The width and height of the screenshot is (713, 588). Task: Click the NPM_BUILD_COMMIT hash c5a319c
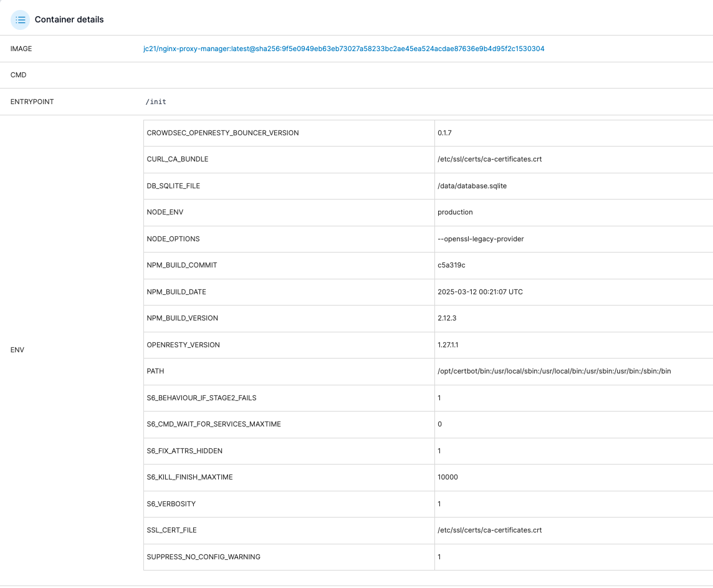point(451,265)
